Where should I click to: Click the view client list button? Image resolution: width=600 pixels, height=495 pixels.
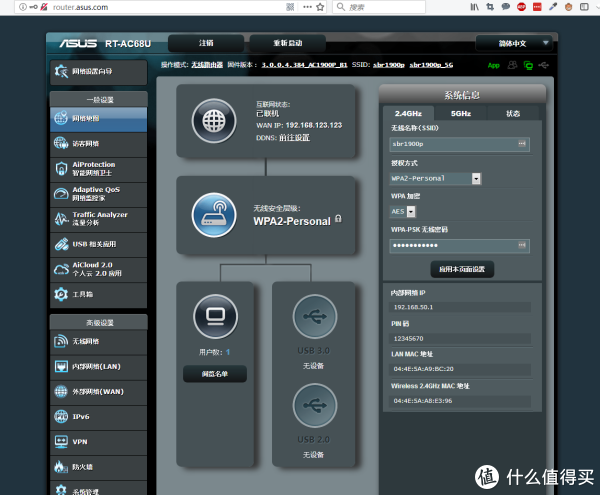(215, 374)
